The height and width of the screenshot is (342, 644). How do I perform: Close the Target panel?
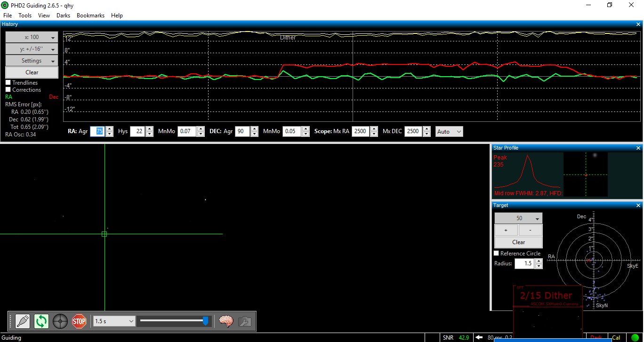(x=638, y=206)
